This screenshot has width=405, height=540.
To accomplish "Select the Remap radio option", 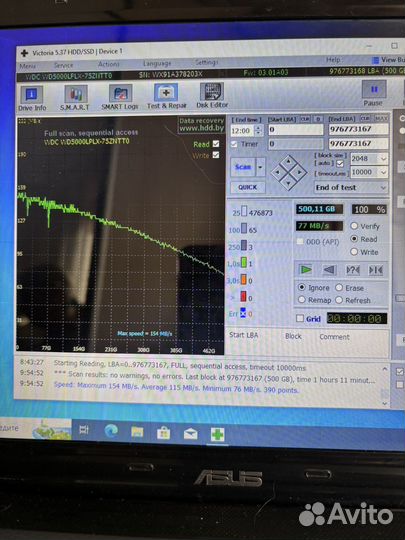I will pos(302,300).
